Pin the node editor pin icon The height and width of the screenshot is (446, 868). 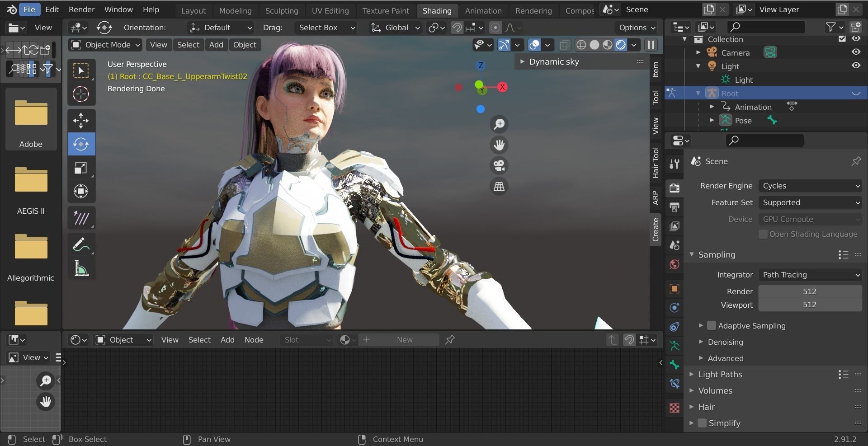tap(450, 340)
